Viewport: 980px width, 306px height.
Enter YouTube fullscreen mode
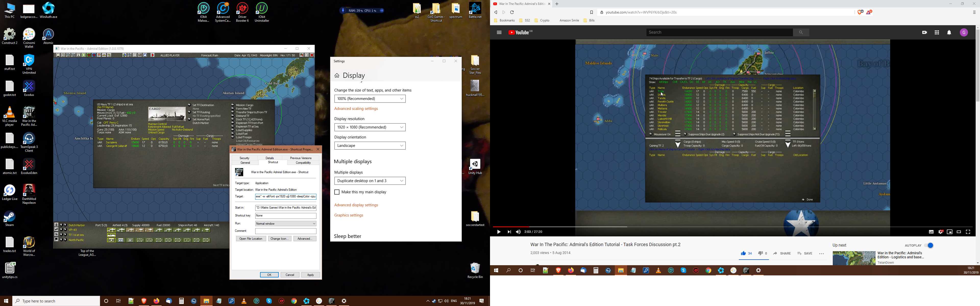(x=968, y=232)
